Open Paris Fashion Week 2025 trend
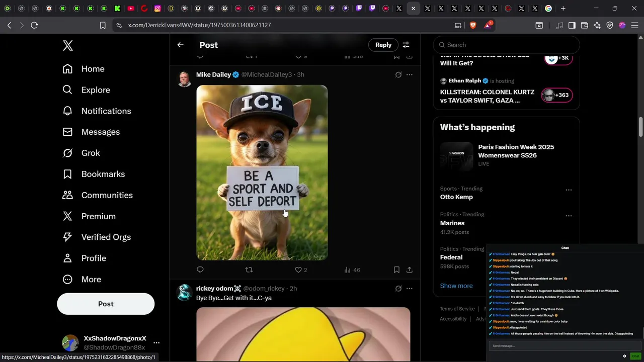644x362 pixels. (506, 155)
